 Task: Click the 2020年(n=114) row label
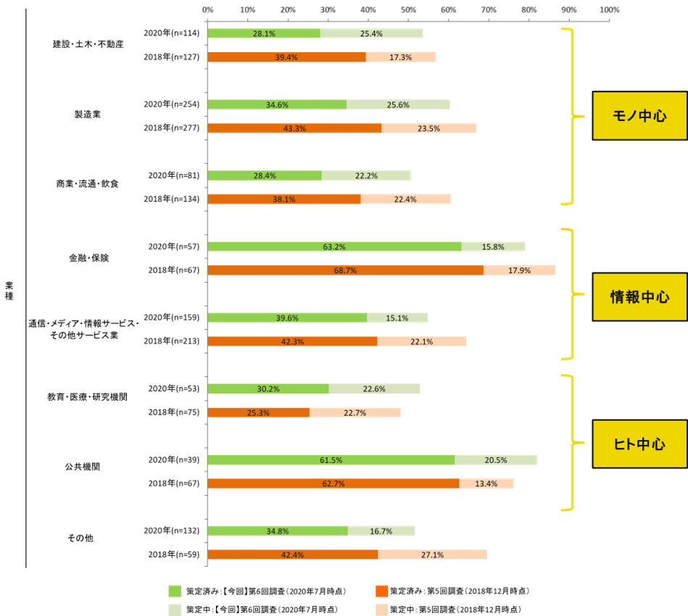172,33
